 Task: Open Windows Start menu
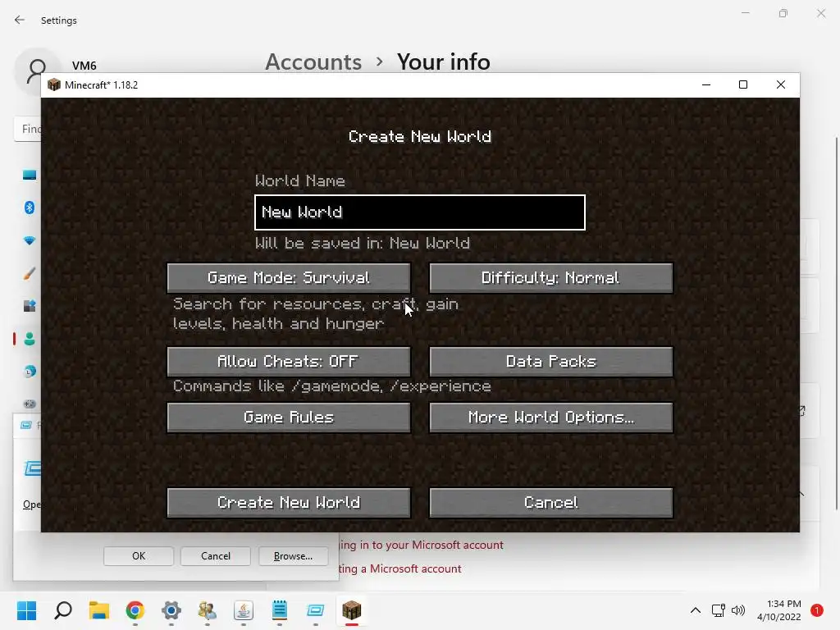coord(27,610)
